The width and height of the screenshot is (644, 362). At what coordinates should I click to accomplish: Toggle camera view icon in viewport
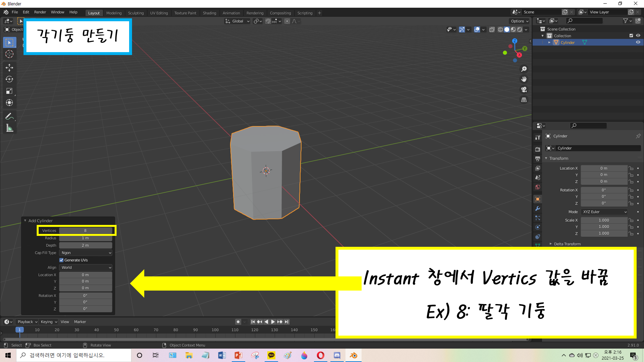pos(524,89)
